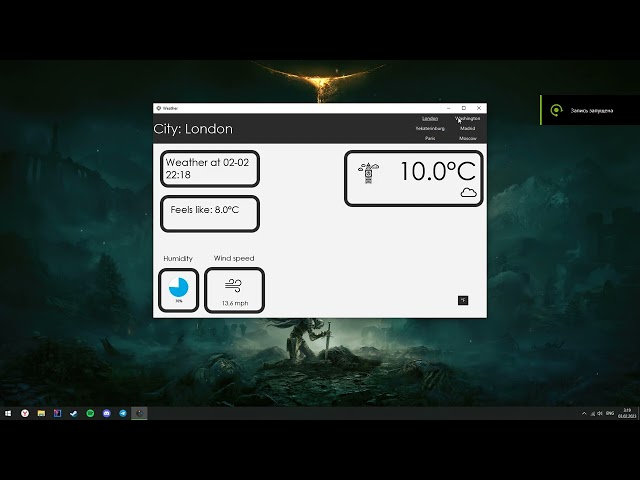Click the 10.0°C temperature reading

click(438, 171)
